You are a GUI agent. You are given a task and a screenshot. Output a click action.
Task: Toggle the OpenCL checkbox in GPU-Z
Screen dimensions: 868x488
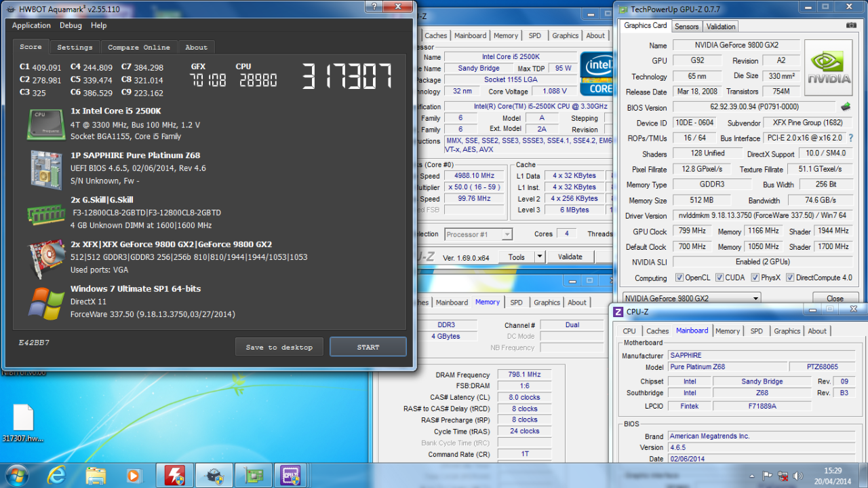pyautogui.click(x=680, y=278)
